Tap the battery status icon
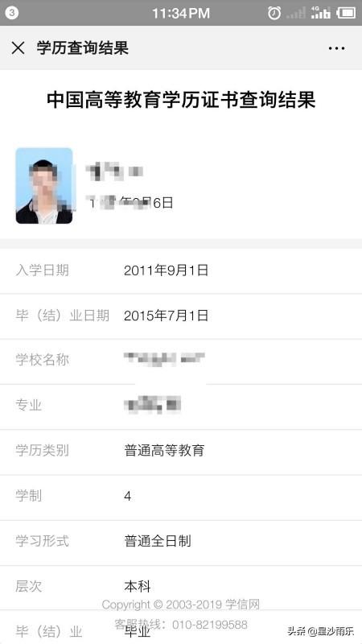Viewport: 362px width, 644px height. coord(346,13)
